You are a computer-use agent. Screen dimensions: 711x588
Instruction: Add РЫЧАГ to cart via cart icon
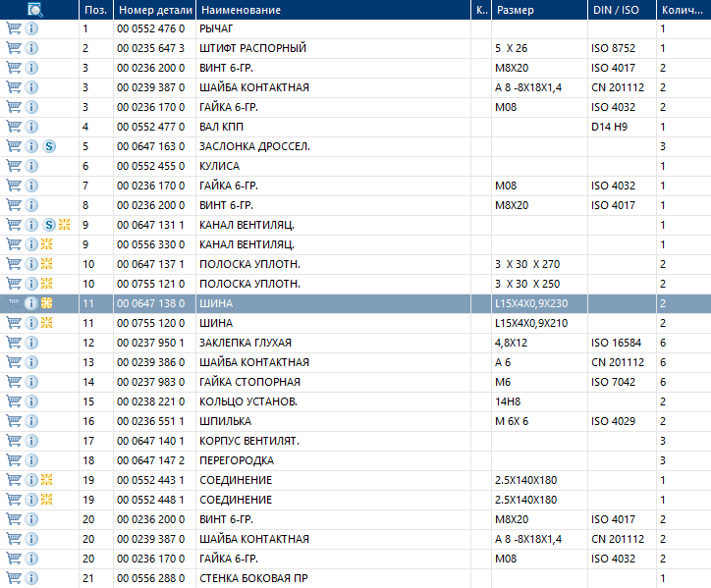pyautogui.click(x=14, y=28)
